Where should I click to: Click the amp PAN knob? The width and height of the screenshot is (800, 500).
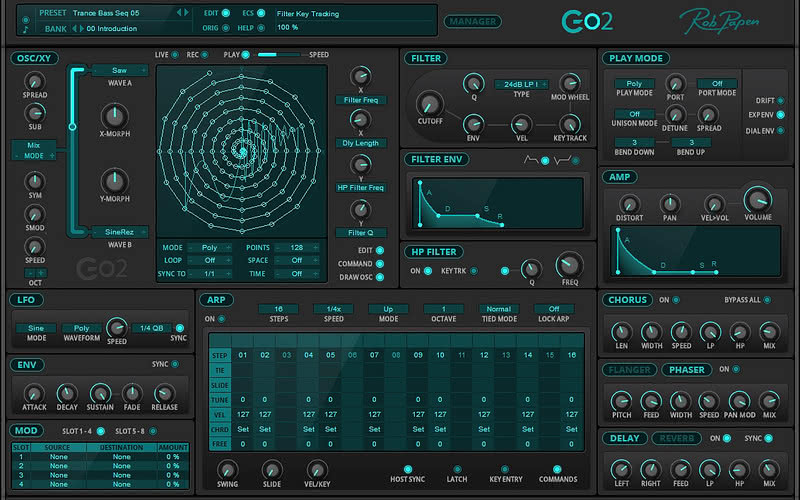(x=669, y=204)
